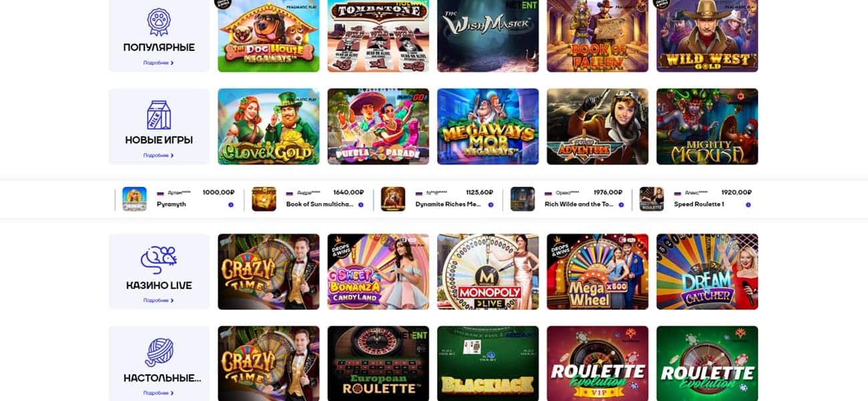Viewport: 868px width, 401px height.
Task: Click the info dot next to Dynamite Riches
Action: tap(491, 205)
